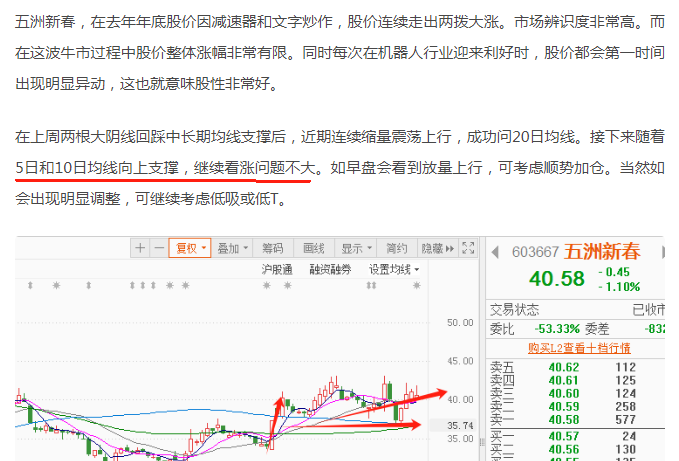Click the panel divider handle beside chart

click(482, 442)
